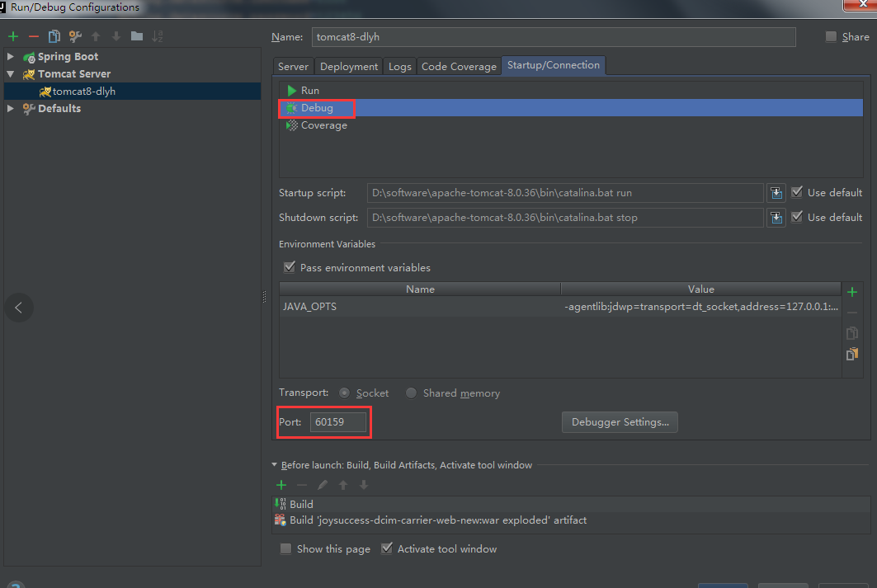The height and width of the screenshot is (588, 877).
Task: Click the Name column header
Action: click(420, 289)
